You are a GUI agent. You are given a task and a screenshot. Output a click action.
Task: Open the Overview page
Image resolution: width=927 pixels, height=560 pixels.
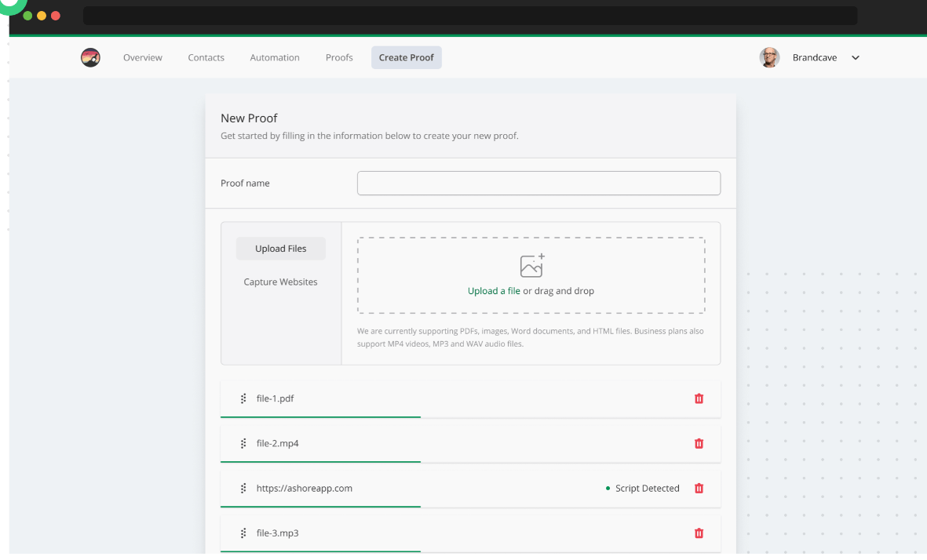coord(143,57)
